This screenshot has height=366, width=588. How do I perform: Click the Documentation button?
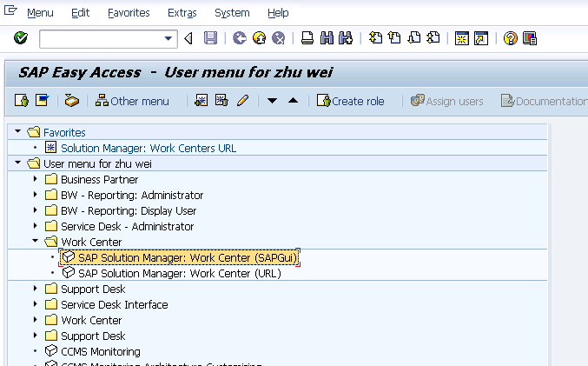point(544,101)
